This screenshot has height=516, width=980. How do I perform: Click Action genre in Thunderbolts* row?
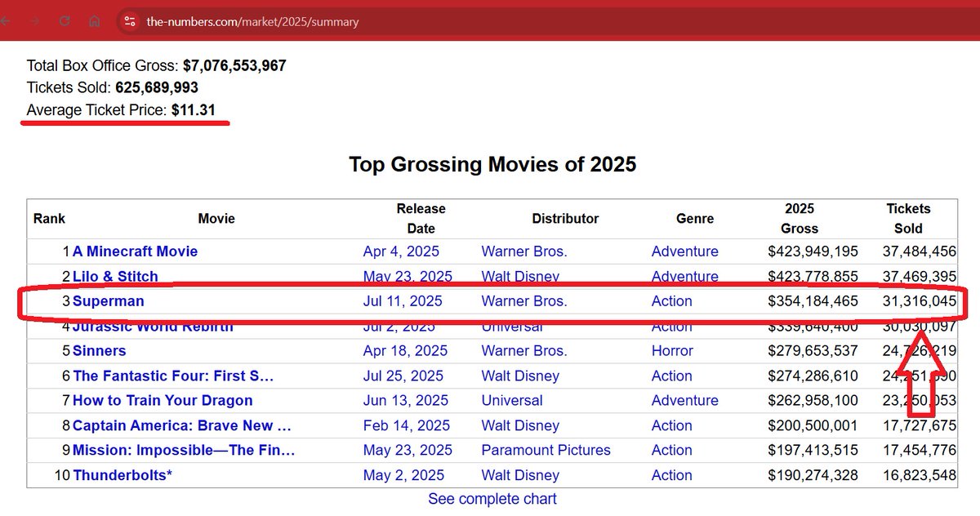click(672, 475)
